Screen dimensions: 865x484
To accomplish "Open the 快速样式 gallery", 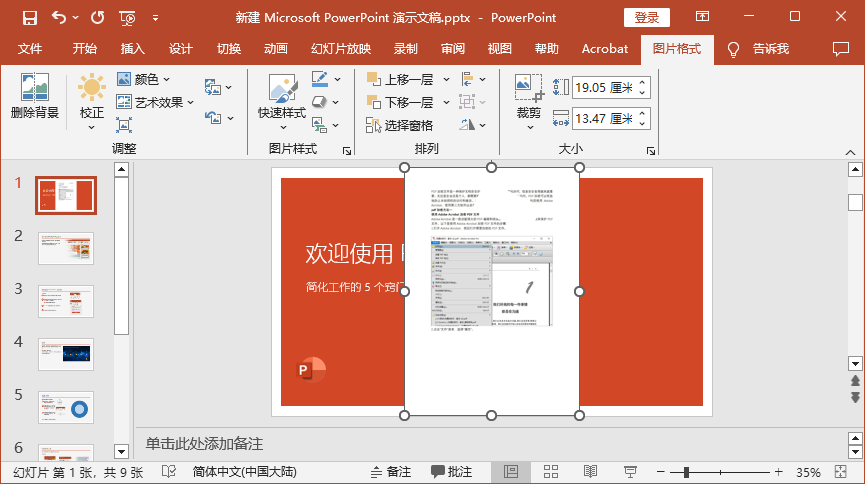I will pyautogui.click(x=282, y=102).
